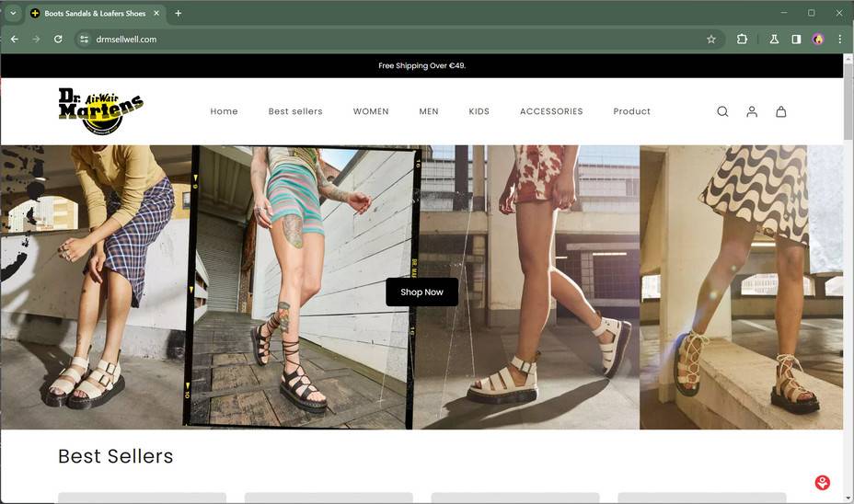
Task: Open the site search magnifier icon
Action: (722, 111)
